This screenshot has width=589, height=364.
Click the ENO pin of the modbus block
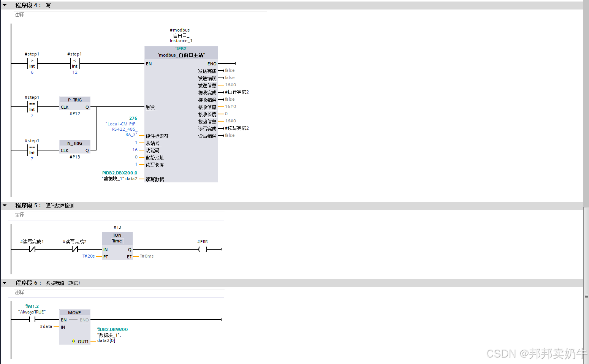(212, 64)
